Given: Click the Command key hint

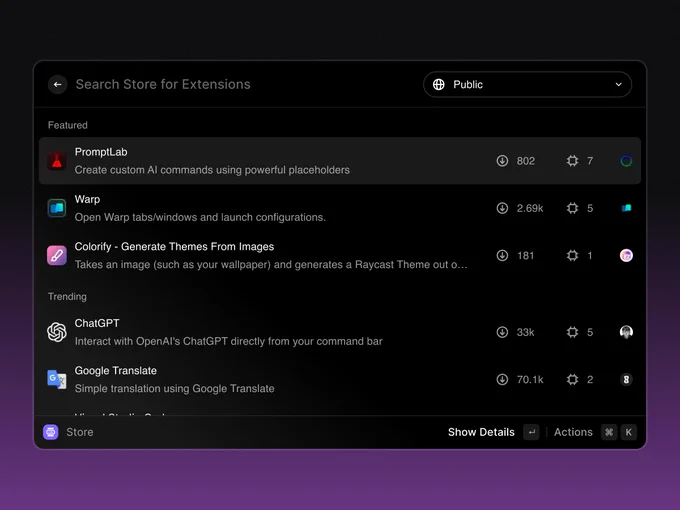Looking at the screenshot, I should [x=609, y=432].
